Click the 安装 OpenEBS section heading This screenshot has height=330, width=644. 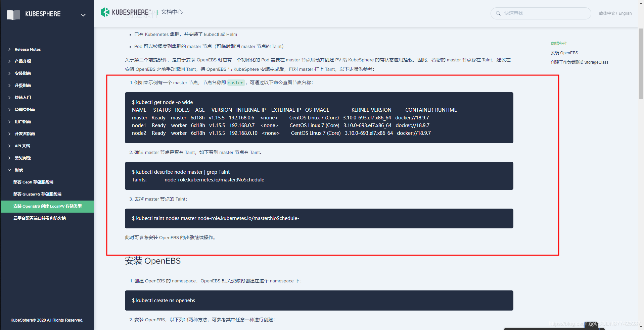pyautogui.click(x=153, y=261)
